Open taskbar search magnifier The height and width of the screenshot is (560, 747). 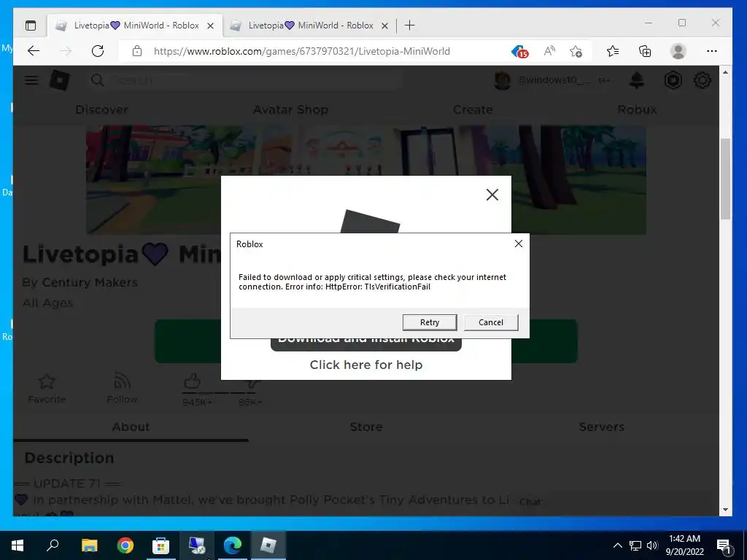(x=53, y=545)
